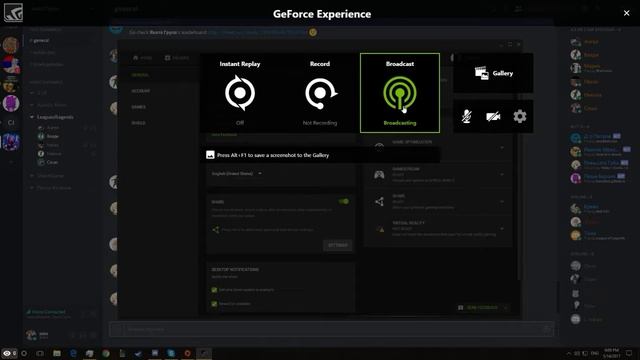Open the Gallery from the overlay
The width and height of the screenshot is (640, 360).
tap(493, 73)
